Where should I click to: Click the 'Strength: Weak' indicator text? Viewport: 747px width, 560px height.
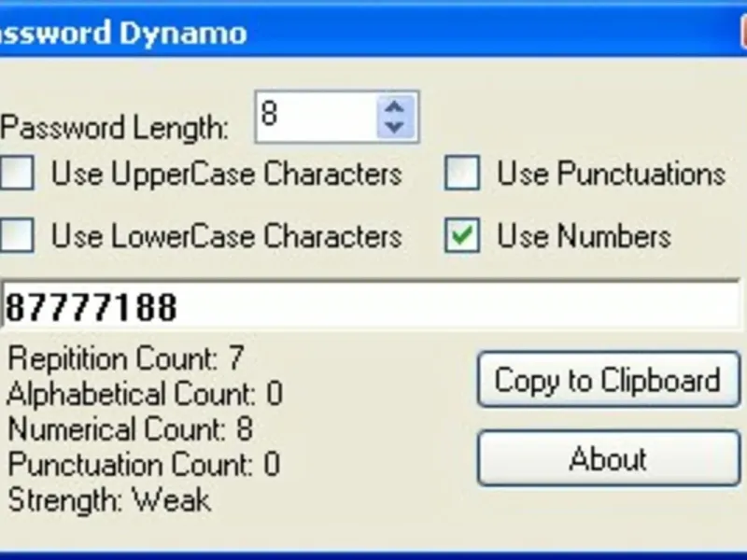[109, 500]
